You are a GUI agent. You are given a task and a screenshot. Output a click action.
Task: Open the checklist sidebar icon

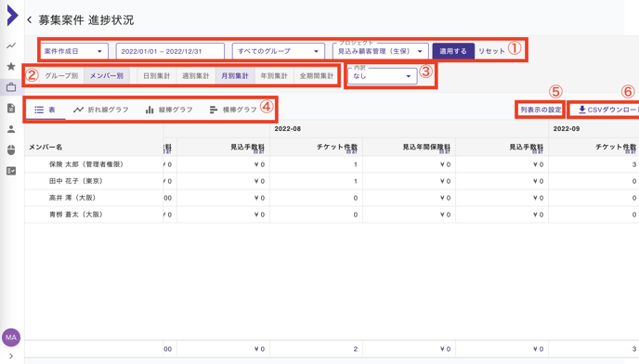pyautogui.click(x=11, y=171)
